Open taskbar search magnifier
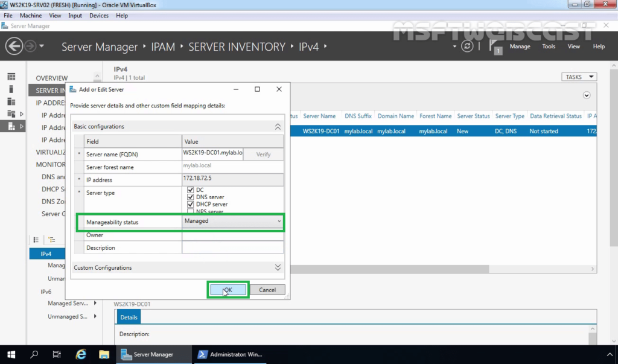Viewport: 618px width, 364px height. [34, 354]
